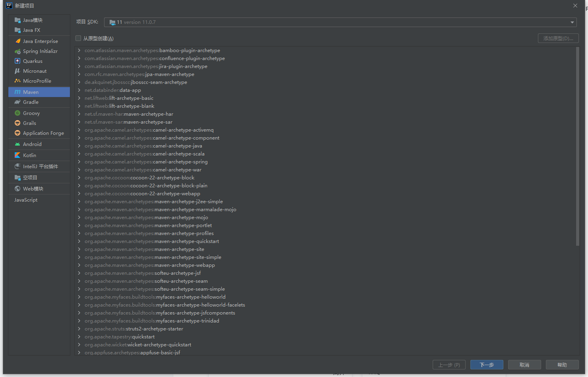Click the Java Enterprise icon
Screen dimensions: 588x377
pos(17,41)
